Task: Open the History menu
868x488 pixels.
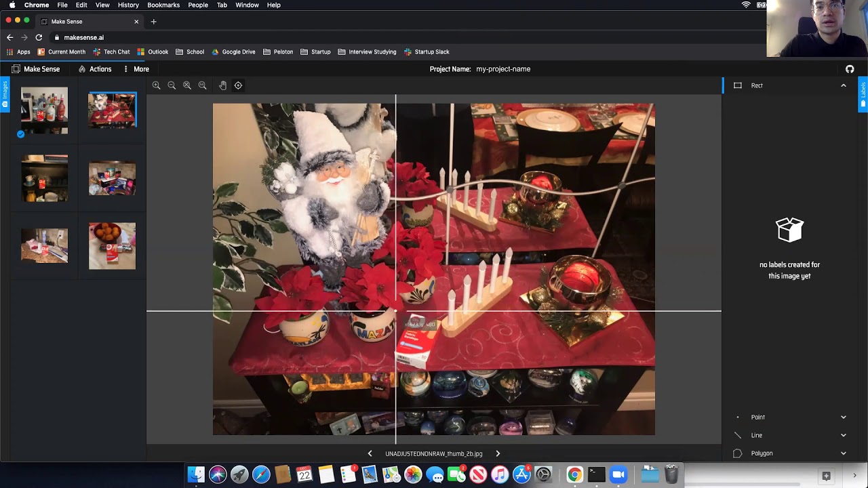Action: (x=128, y=5)
